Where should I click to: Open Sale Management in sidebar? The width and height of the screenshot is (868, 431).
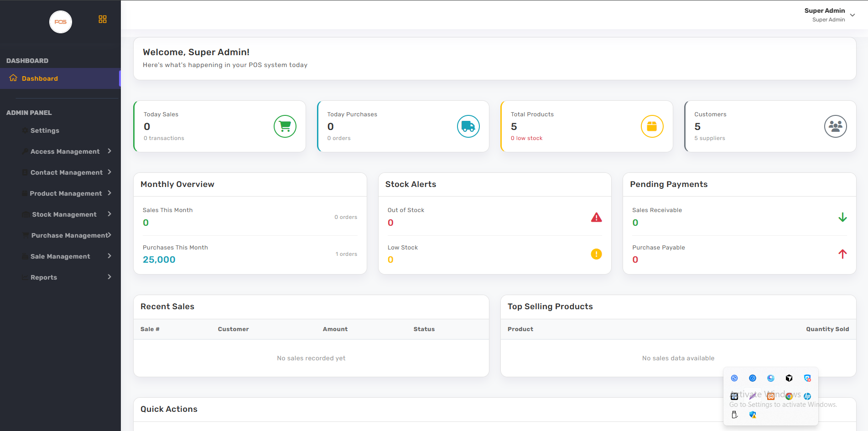coord(60,256)
